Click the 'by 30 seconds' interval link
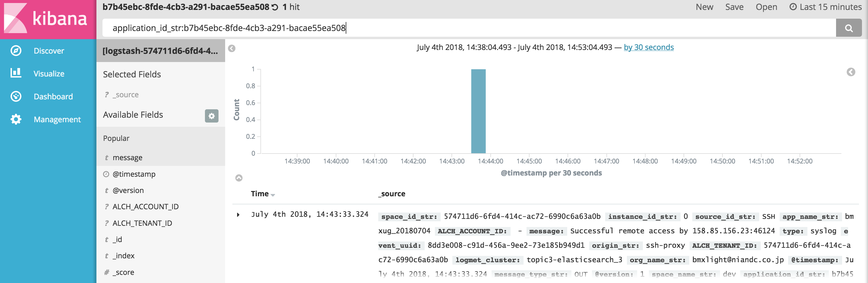The image size is (868, 283). (x=649, y=47)
